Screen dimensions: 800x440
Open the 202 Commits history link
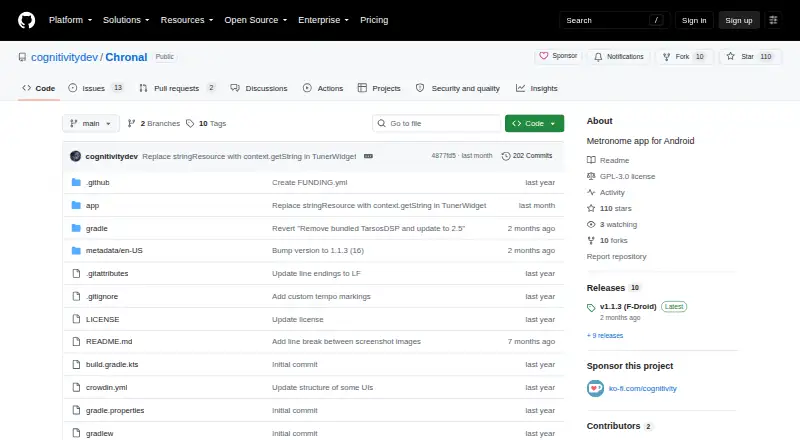tap(527, 156)
